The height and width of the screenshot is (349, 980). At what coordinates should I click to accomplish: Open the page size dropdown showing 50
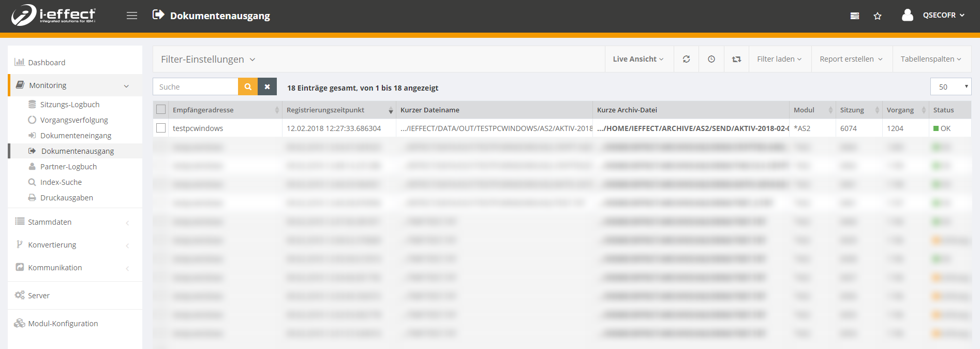click(x=951, y=86)
